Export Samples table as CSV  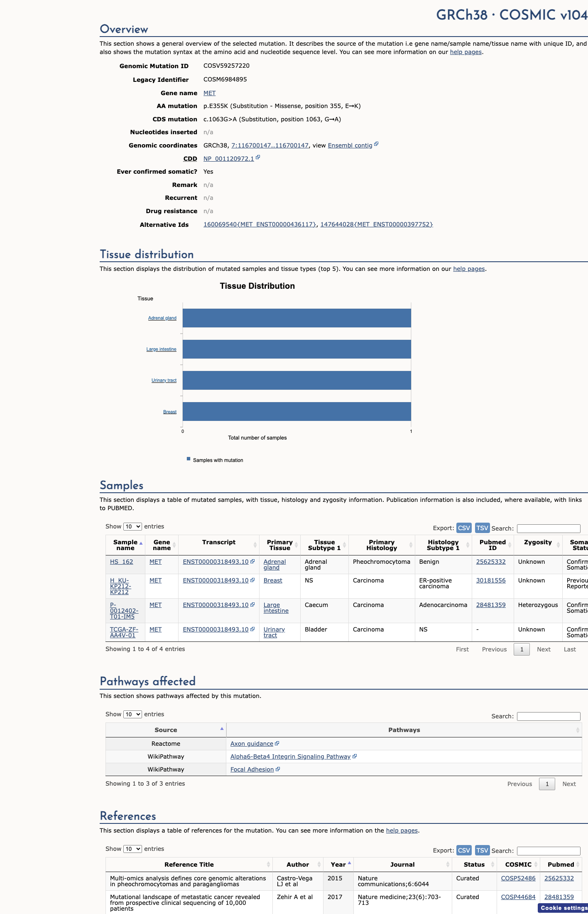(464, 528)
